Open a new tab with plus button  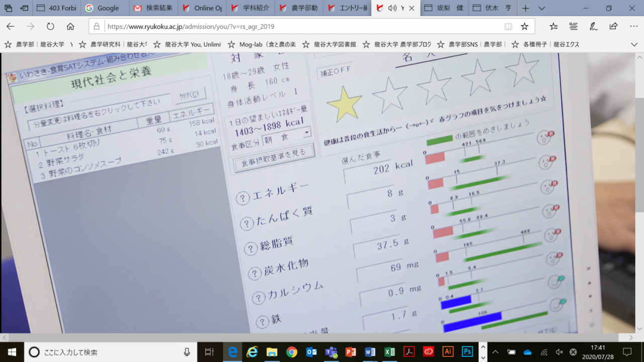526,8
